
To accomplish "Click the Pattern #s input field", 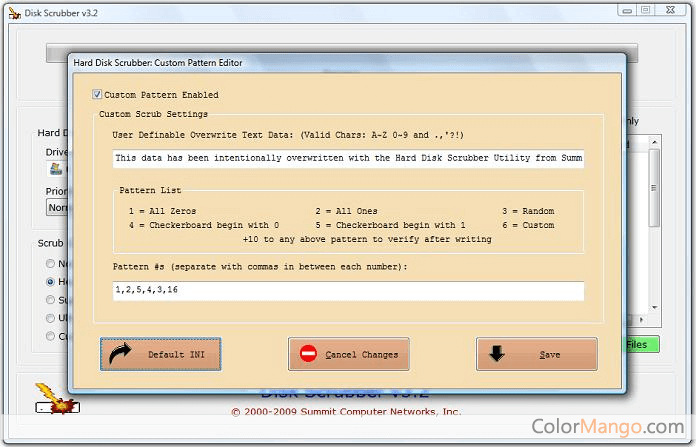I will pyautogui.click(x=348, y=290).
